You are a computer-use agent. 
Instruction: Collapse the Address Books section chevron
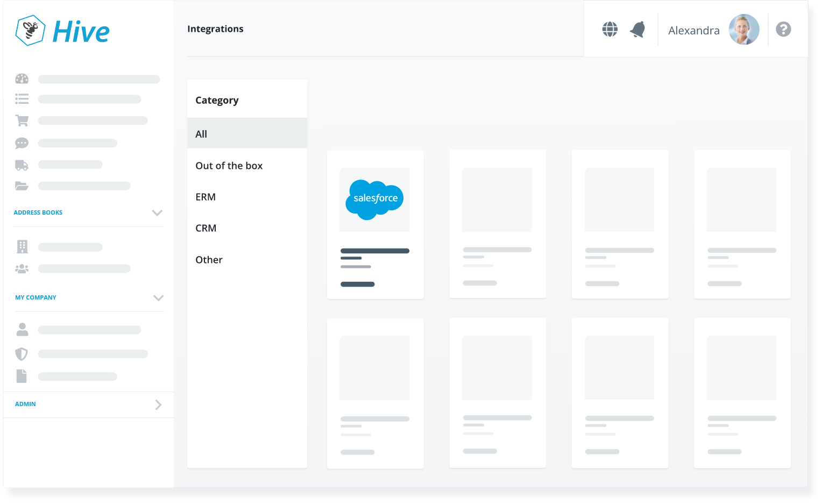pyautogui.click(x=157, y=212)
